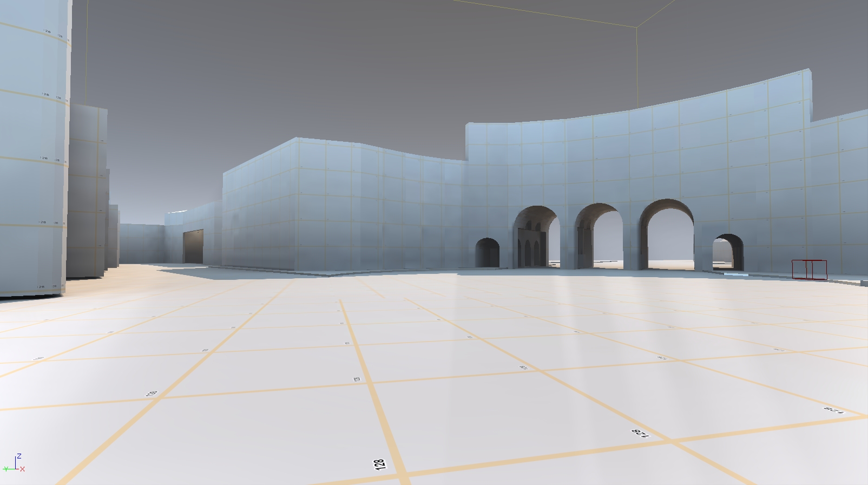This screenshot has height=485, width=868.
Task: Click the green Y axis on the gizmo
Action: [x=9, y=468]
